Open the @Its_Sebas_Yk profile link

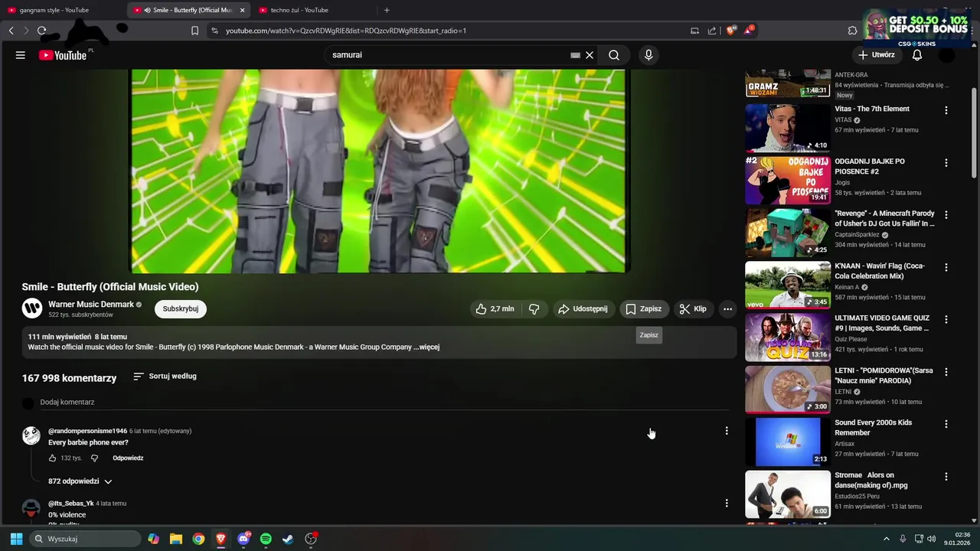(x=70, y=504)
